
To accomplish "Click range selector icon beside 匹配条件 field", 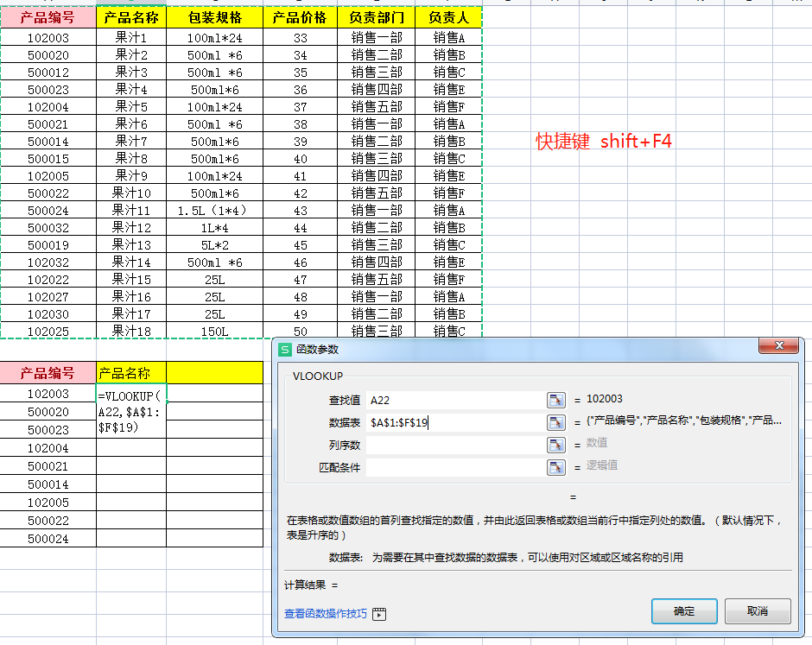I will tap(555, 467).
